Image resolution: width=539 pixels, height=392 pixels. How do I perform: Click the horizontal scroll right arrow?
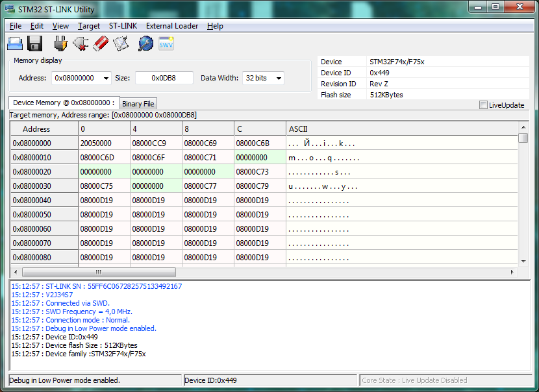point(512,272)
